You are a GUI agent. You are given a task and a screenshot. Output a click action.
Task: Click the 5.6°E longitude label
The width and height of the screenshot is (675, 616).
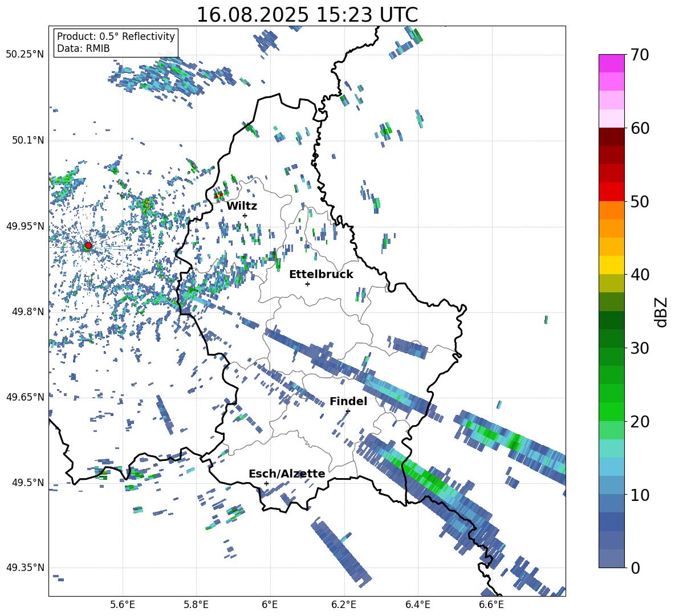coord(123,605)
